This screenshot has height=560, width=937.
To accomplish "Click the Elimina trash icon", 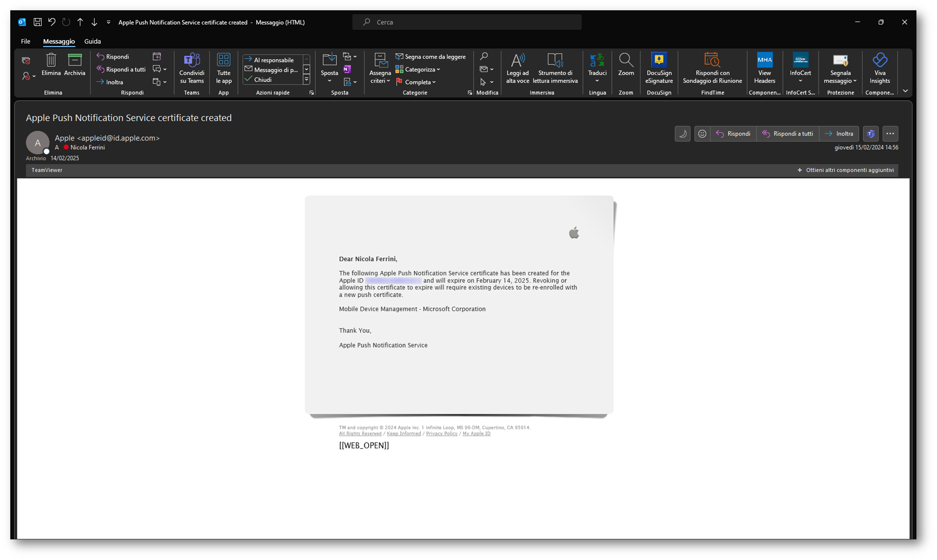I will tap(51, 65).
